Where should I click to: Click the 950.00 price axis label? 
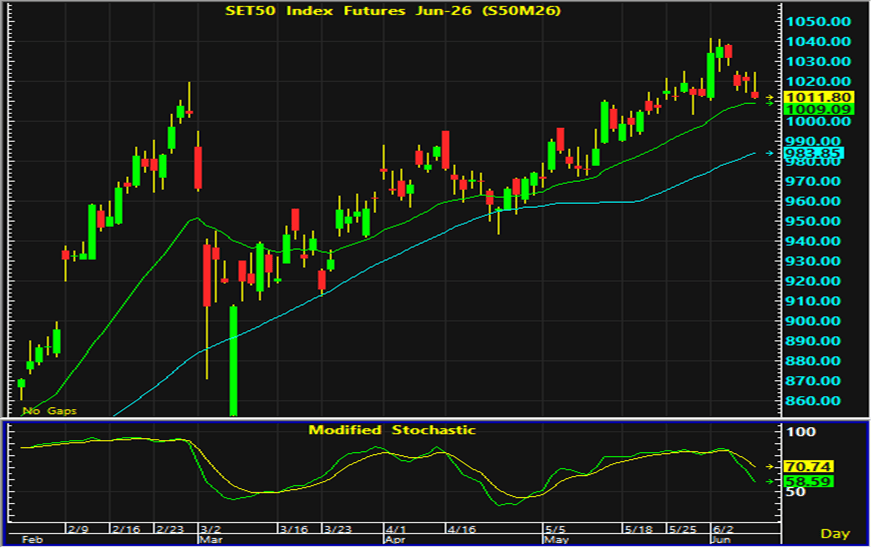pyautogui.click(x=814, y=221)
